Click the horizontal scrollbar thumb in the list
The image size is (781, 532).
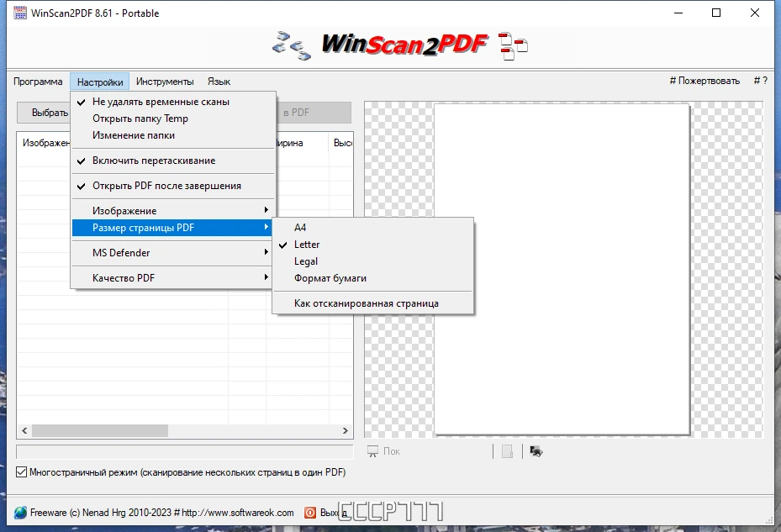point(99,430)
